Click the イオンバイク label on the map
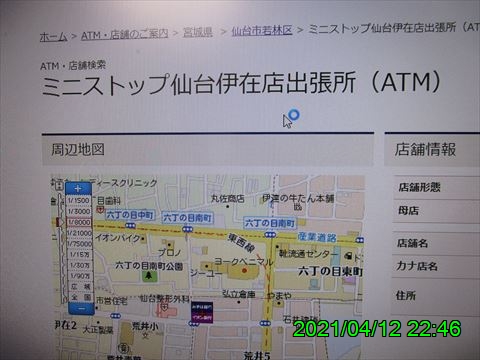This screenshot has height=360, width=480. click(118, 238)
